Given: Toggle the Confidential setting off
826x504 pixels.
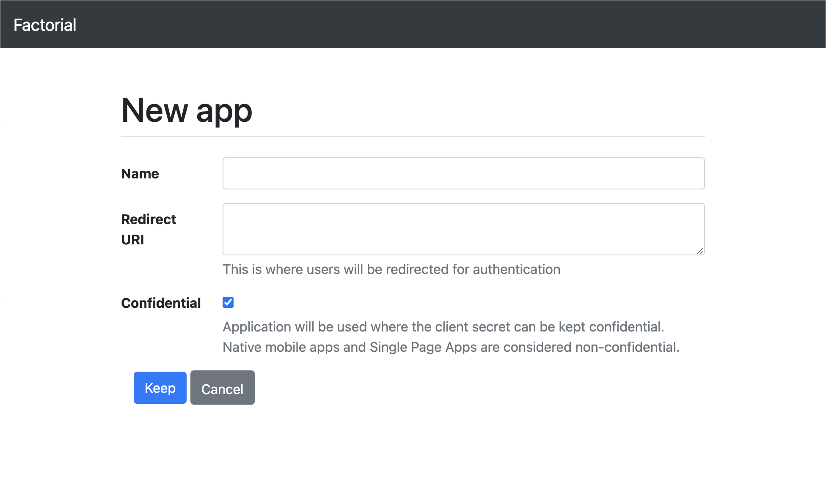Looking at the screenshot, I should 228,302.
